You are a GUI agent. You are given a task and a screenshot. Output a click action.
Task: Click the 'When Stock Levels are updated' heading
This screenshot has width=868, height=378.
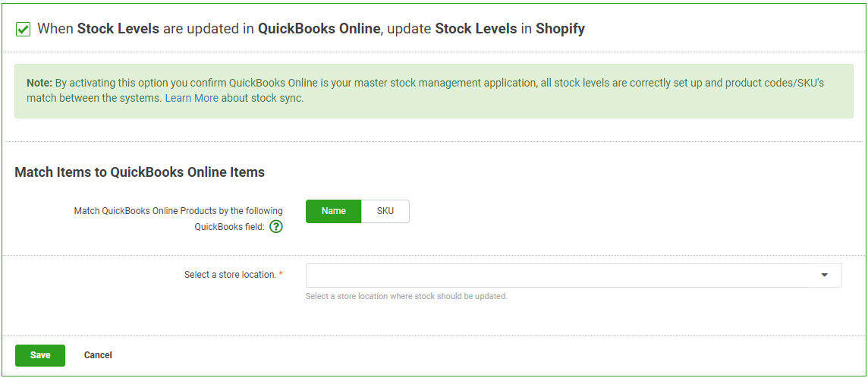(x=311, y=29)
